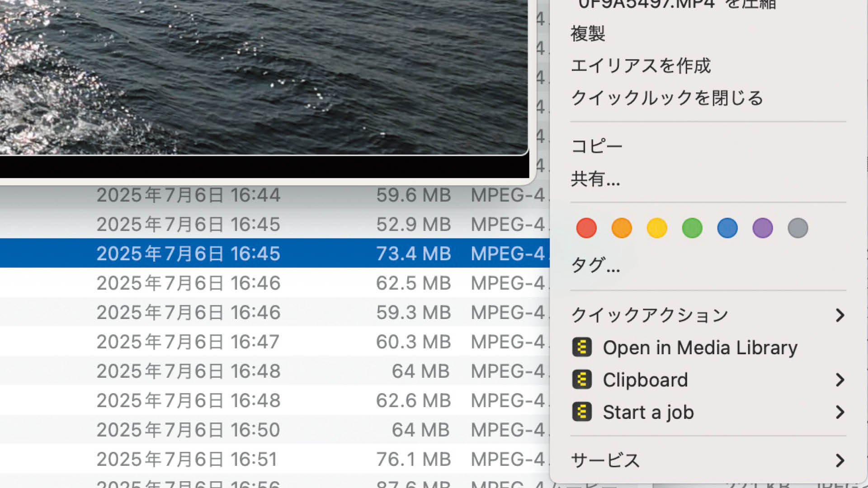Select the 76.1 MB file row
The width and height of the screenshot is (868, 488).
(x=271, y=459)
